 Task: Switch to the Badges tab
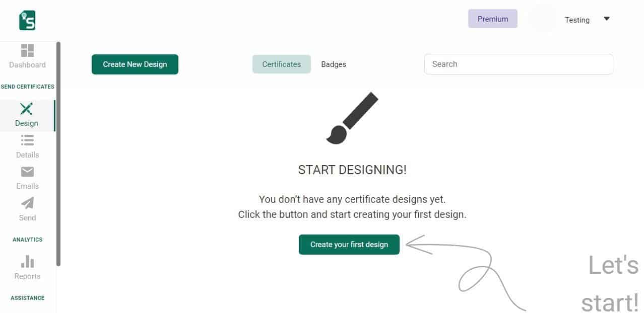(334, 64)
